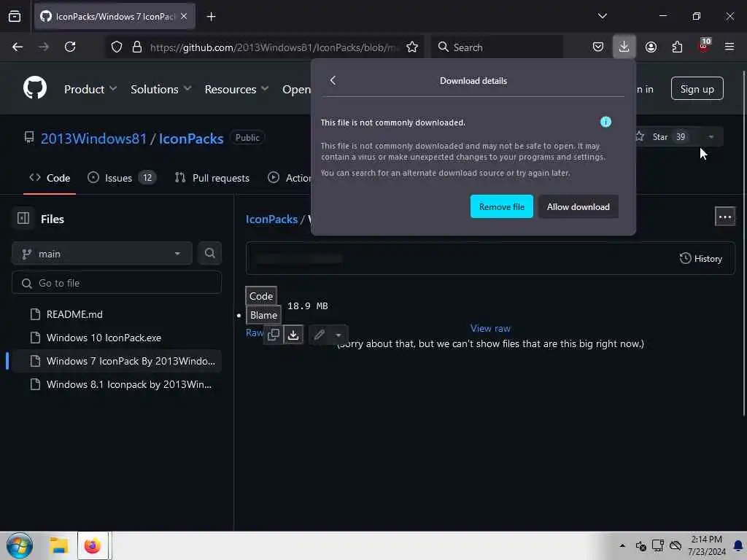Image resolution: width=747 pixels, height=560 pixels.
Task: Click the IconPacks breadcrumb link
Action: click(271, 219)
